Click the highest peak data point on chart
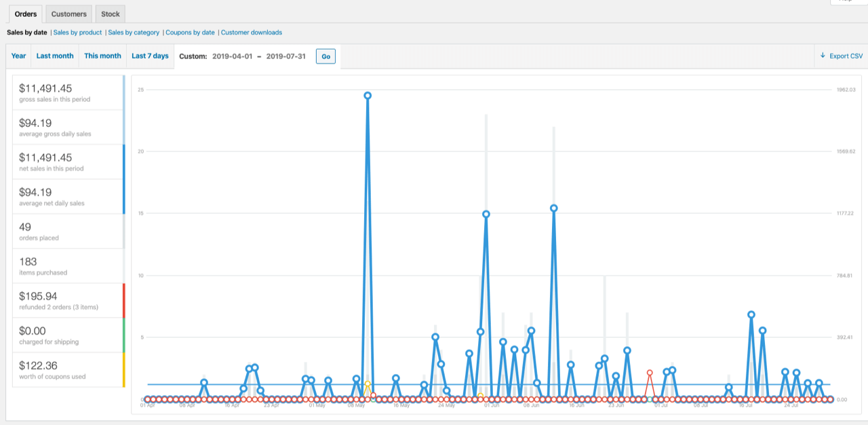Viewport: 868px width, 425px height. tap(368, 96)
